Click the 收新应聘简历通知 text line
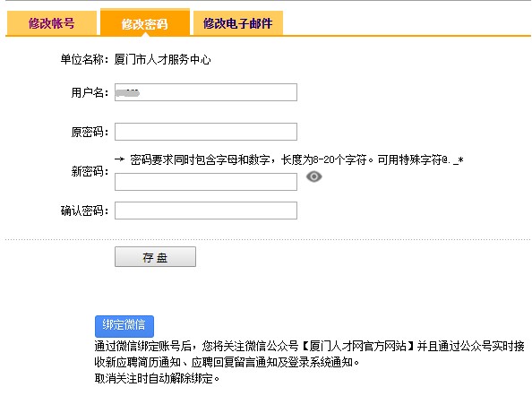The height and width of the screenshot is (413, 532). pyautogui.click(x=227, y=363)
